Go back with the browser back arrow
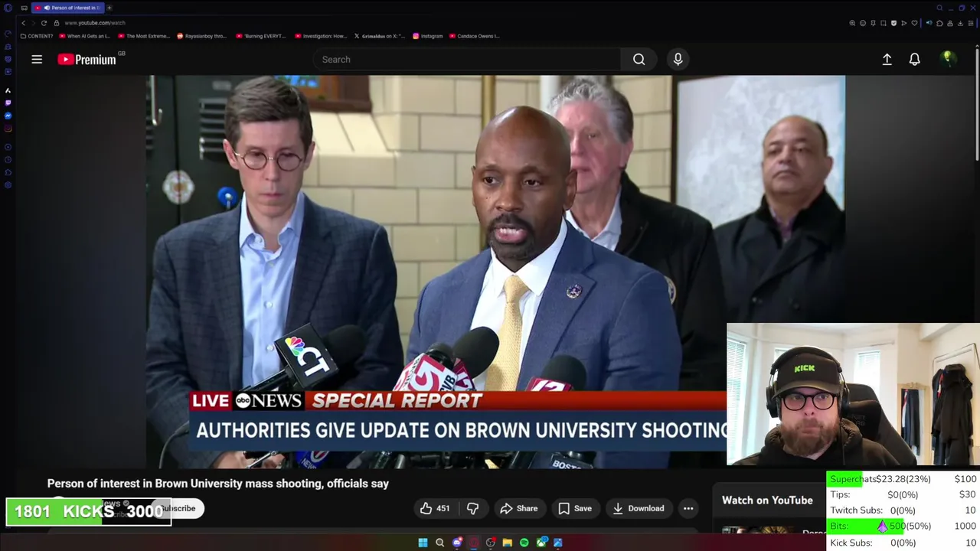 click(23, 23)
